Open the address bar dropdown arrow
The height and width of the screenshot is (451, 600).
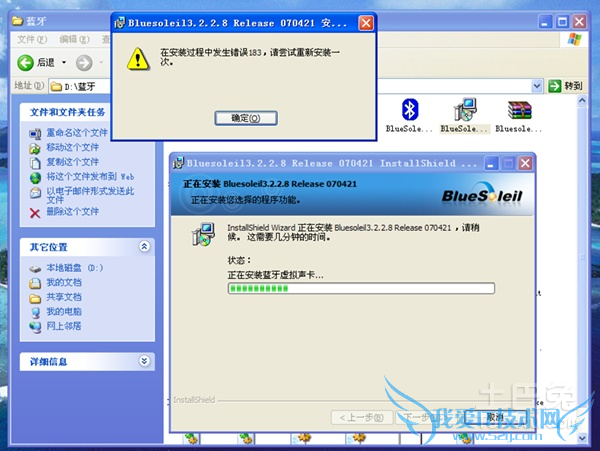pos(537,86)
